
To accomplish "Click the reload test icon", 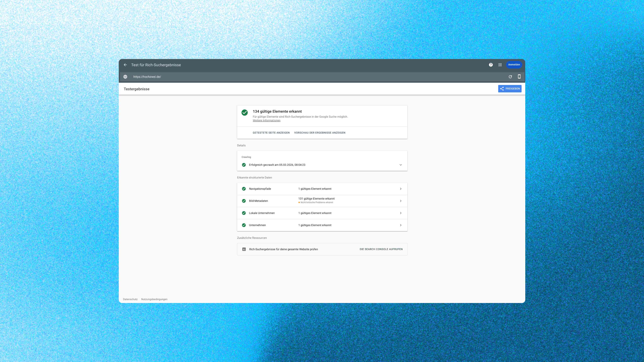I will click(x=510, y=77).
